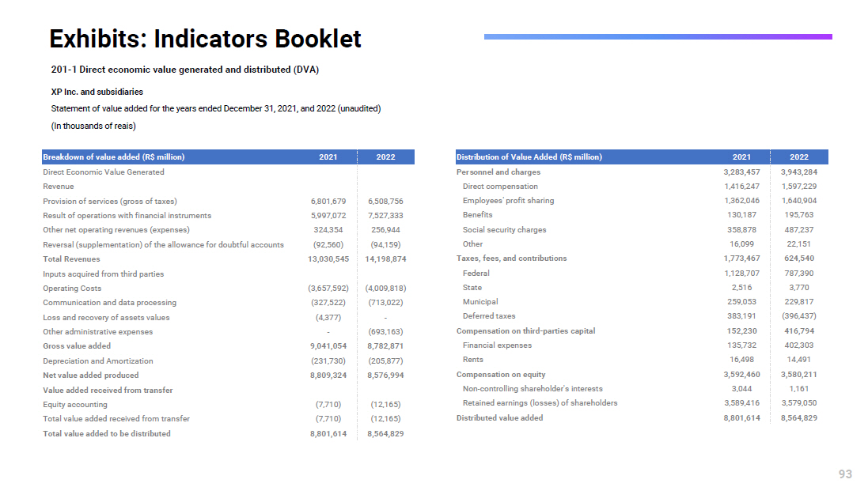Image resolution: width=868 pixels, height=487 pixels.
Task: Click the 'Taxes, fees, and contributions' label
Action: (511, 259)
